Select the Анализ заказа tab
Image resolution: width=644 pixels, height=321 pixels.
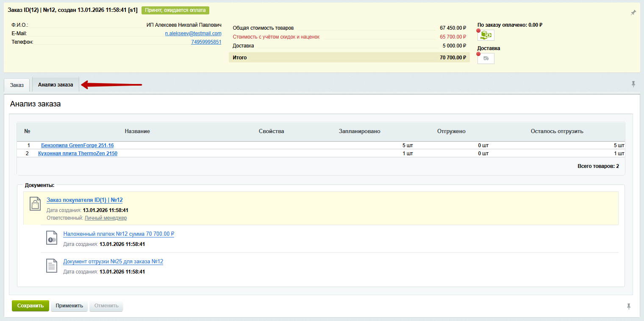click(x=56, y=85)
